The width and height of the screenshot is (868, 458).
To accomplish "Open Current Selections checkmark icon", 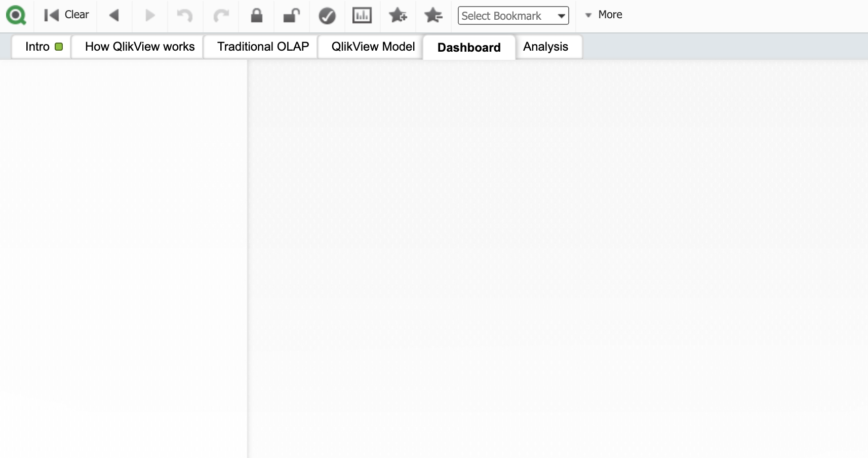I will pos(327,16).
